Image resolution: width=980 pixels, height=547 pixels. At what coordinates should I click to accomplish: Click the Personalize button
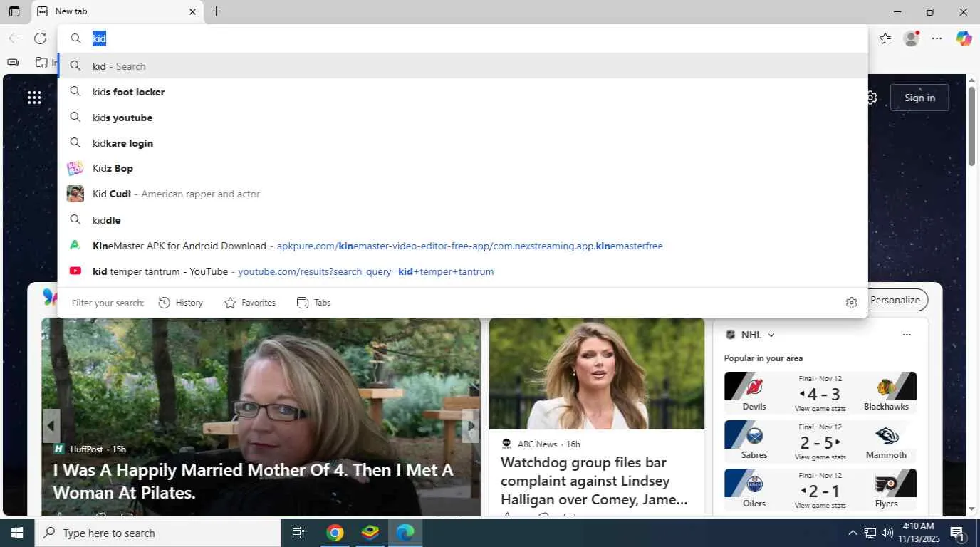click(x=895, y=300)
